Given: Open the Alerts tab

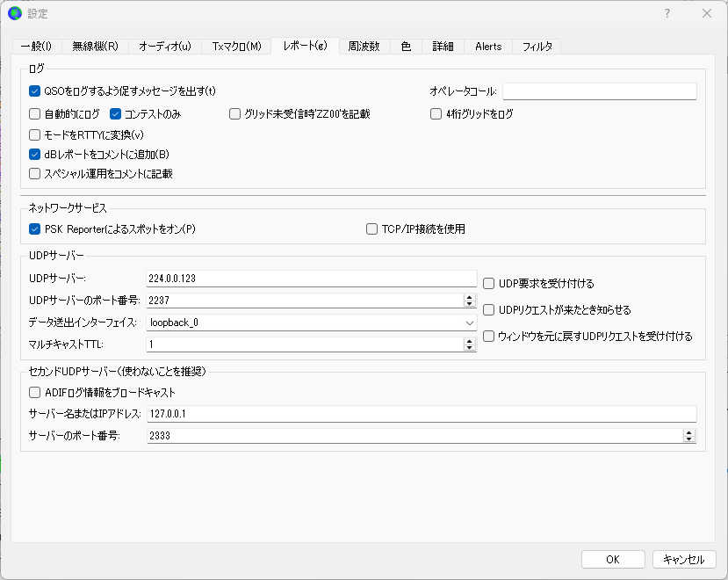Looking at the screenshot, I should coord(488,47).
